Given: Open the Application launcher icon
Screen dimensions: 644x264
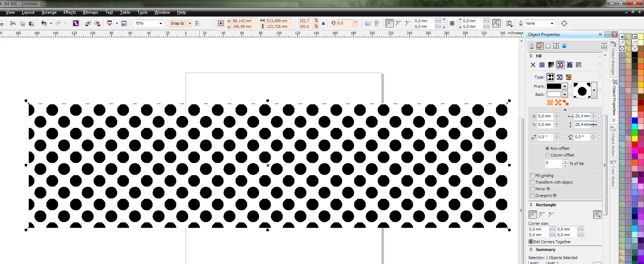Looking at the screenshot, I should click(110, 23).
